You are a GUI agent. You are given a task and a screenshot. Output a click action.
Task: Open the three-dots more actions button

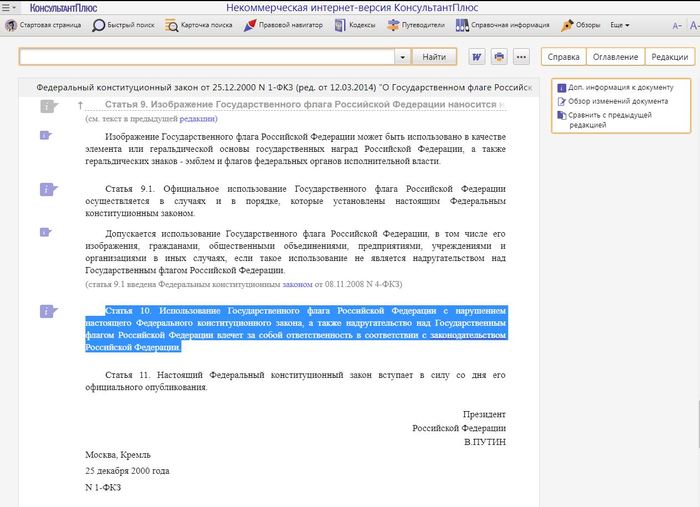click(x=521, y=57)
